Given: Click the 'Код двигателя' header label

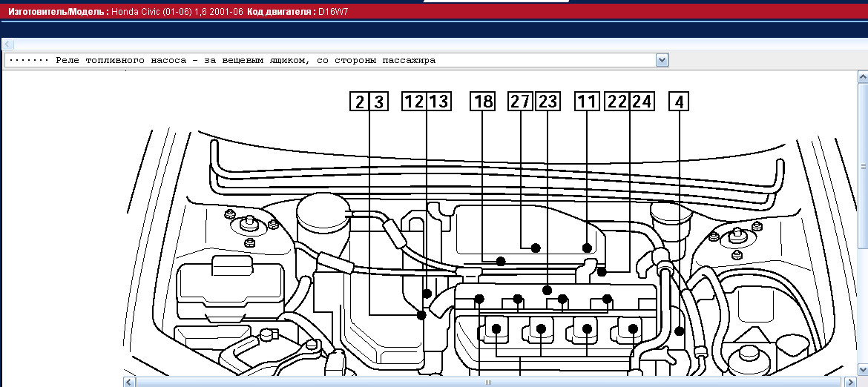Looking at the screenshot, I should (282, 11).
